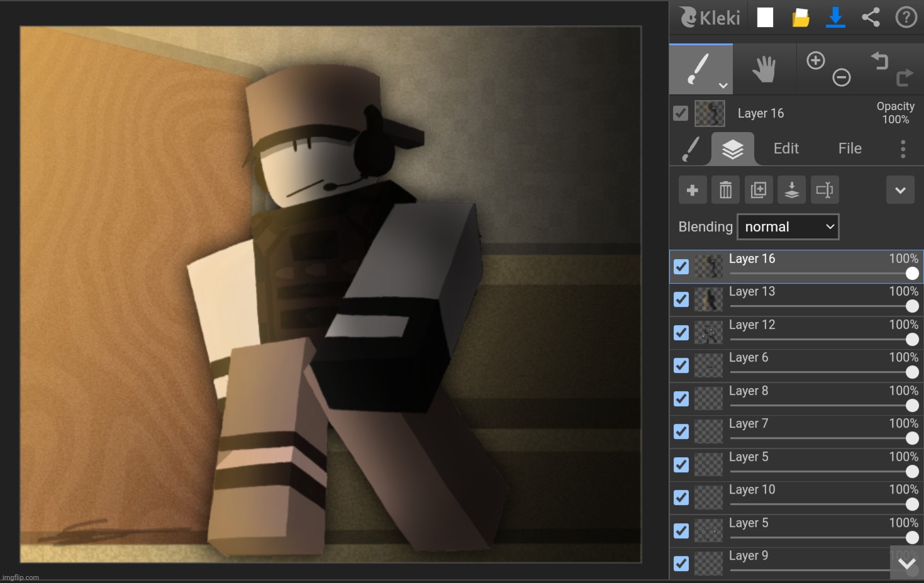This screenshot has height=583, width=924.
Task: Select Layer 10 in the list
Action: [796, 497]
